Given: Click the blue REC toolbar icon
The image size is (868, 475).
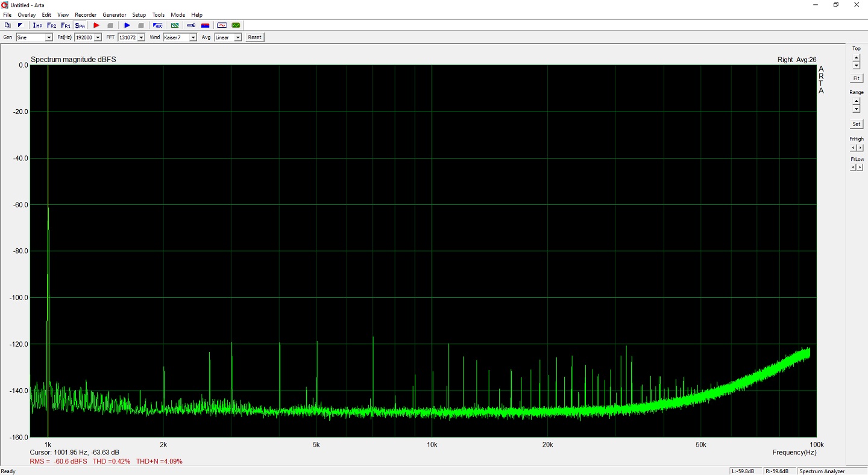Looking at the screenshot, I should [x=158, y=25].
